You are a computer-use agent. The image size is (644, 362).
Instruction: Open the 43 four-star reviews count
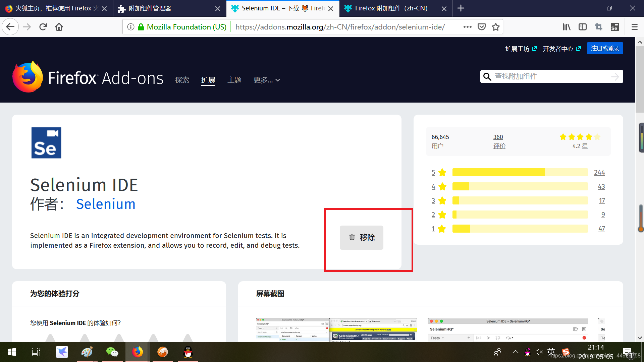point(601,186)
